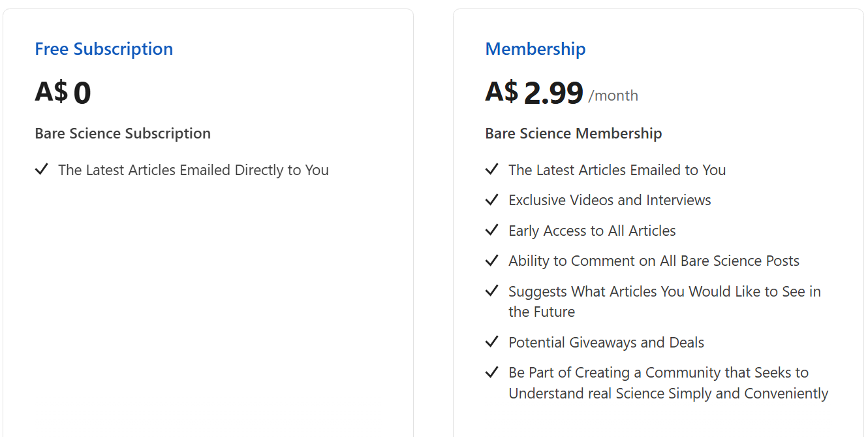Image resolution: width=868 pixels, height=437 pixels.
Task: Click the checkmark next to "The Latest Articles Emailed to You"
Action: [492, 170]
